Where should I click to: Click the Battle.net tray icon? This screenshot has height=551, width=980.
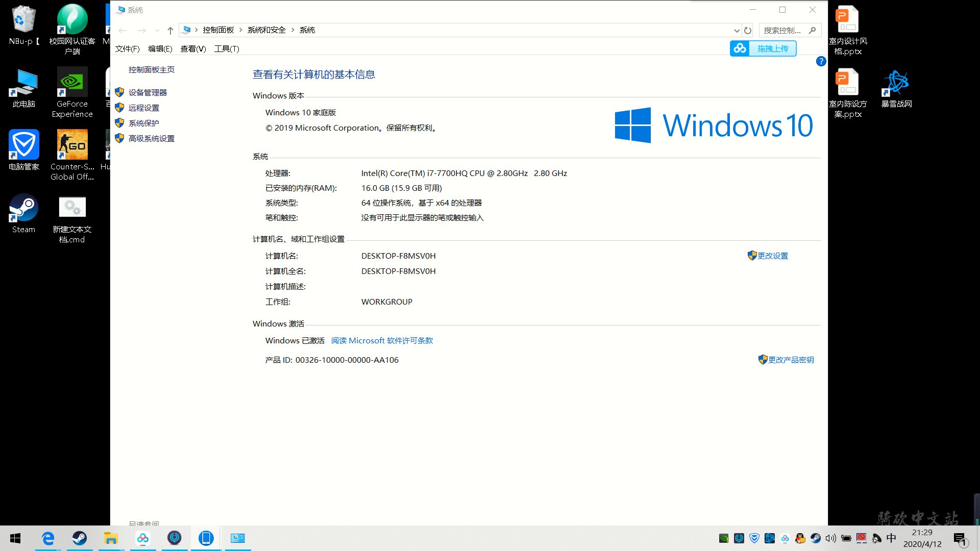[770, 538]
